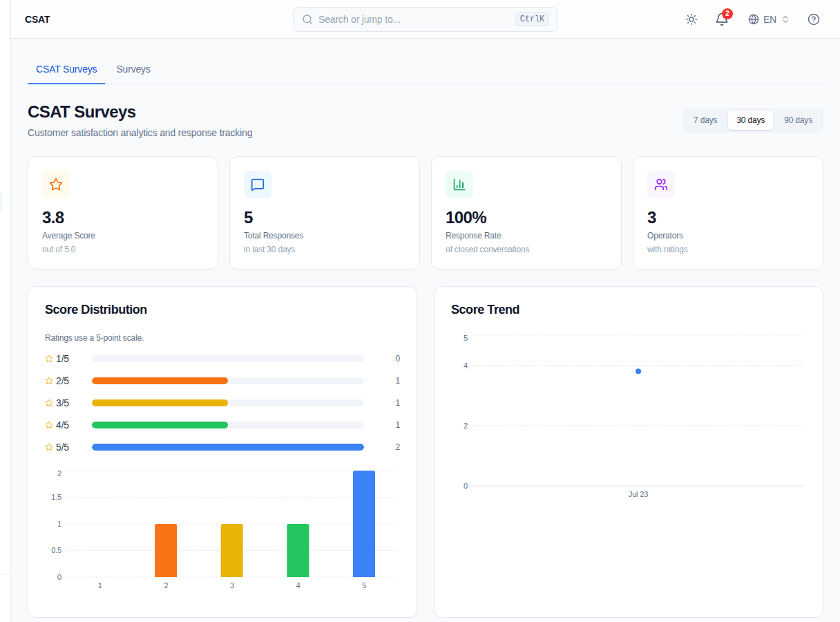The width and height of the screenshot is (840, 622).
Task: Click the Score Trend heading
Action: 485,310
